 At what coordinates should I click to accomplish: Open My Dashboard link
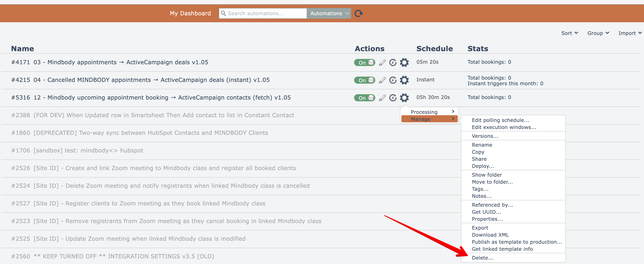(190, 13)
